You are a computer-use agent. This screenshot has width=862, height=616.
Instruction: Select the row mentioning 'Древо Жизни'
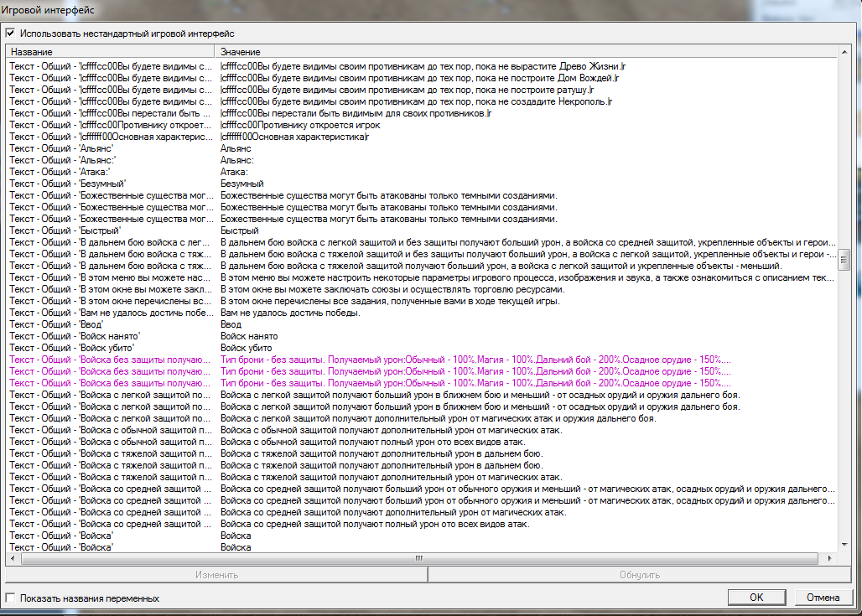(x=422, y=66)
